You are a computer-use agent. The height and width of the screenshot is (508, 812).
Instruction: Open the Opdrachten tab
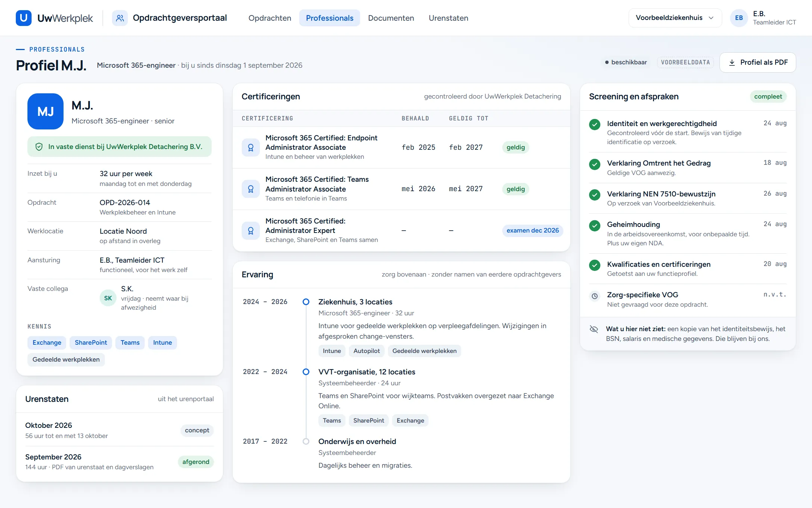tap(270, 18)
